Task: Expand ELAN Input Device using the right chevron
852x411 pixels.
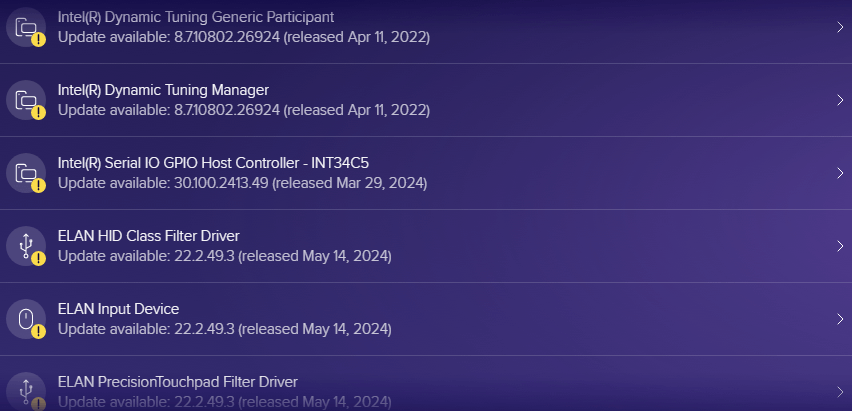Action: 840,319
